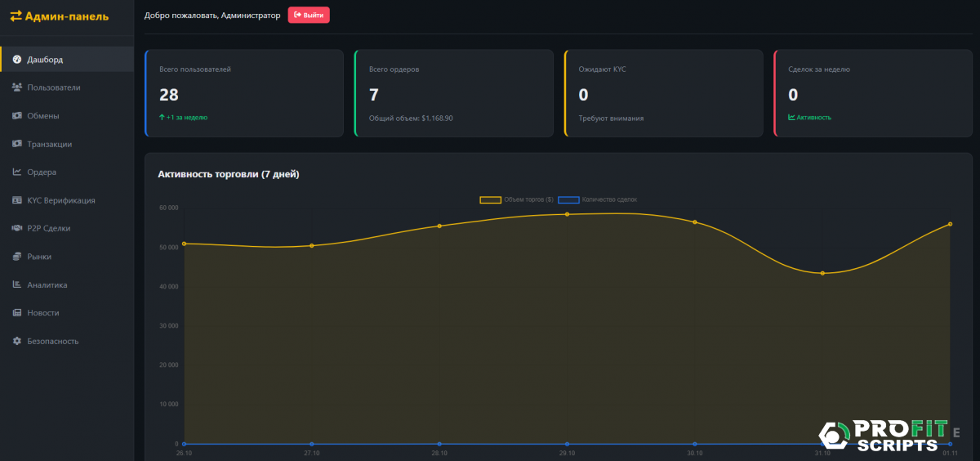Open the Аналитика menu item
The width and height of the screenshot is (980, 461).
click(x=47, y=285)
